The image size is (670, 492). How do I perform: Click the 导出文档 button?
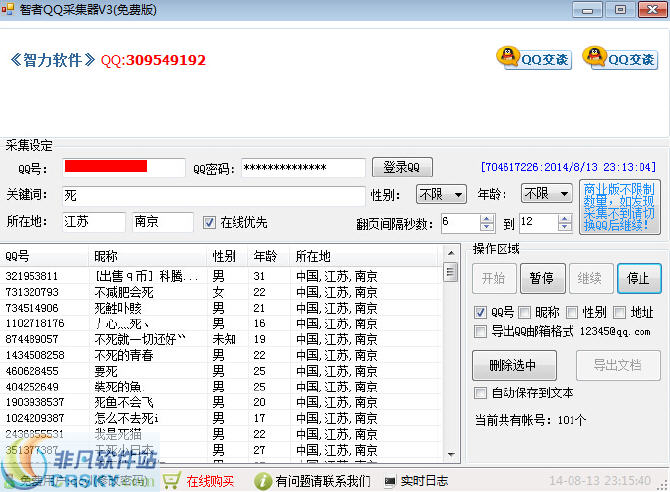click(618, 365)
